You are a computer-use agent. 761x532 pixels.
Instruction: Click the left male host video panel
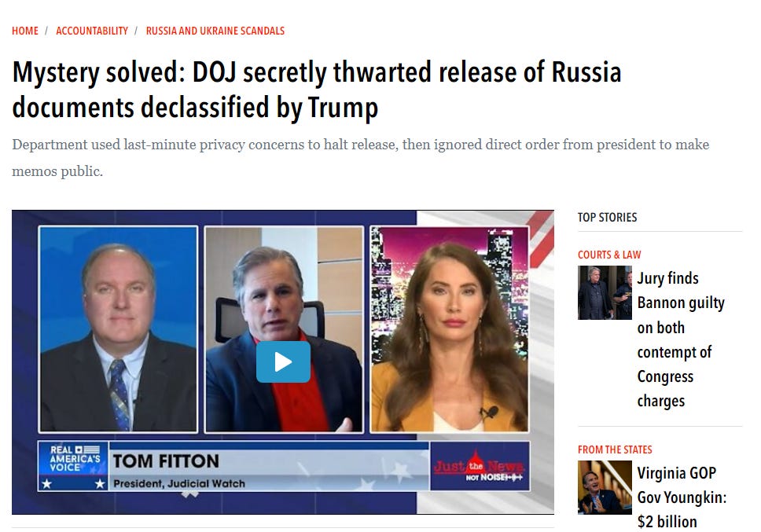pyautogui.click(x=118, y=328)
